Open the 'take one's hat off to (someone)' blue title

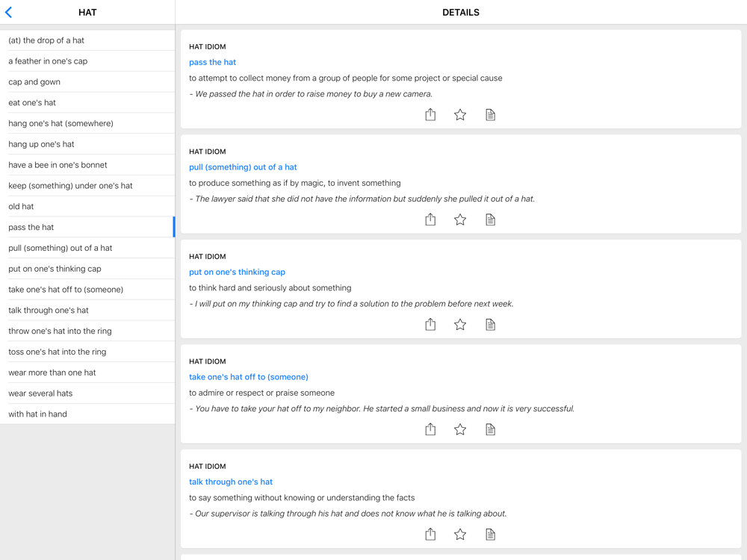point(249,376)
